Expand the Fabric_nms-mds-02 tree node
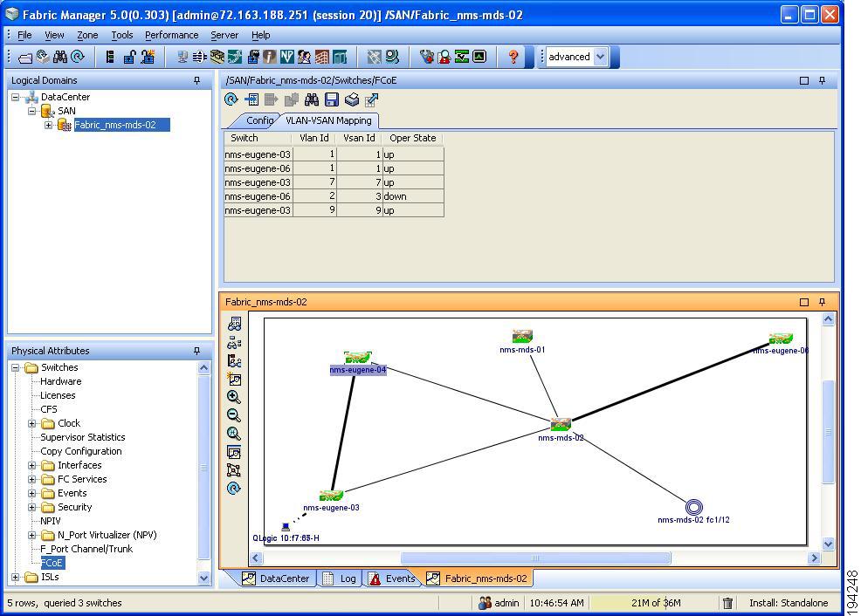The height and width of the screenshot is (616, 861). click(48, 125)
